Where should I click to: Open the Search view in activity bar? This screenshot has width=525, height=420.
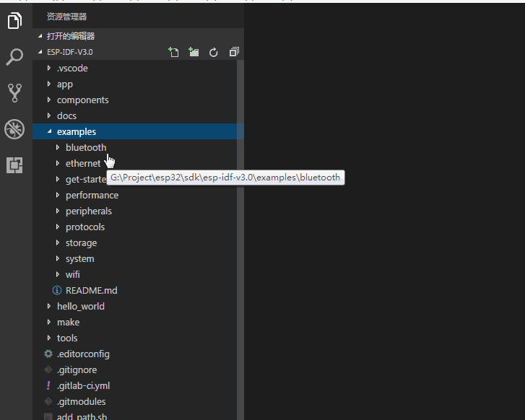[14, 57]
